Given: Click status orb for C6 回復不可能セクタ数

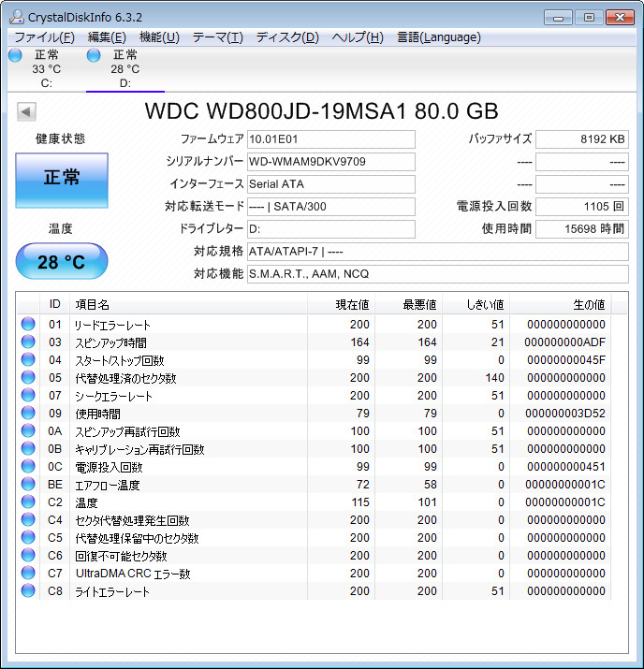Looking at the screenshot, I should (28, 555).
